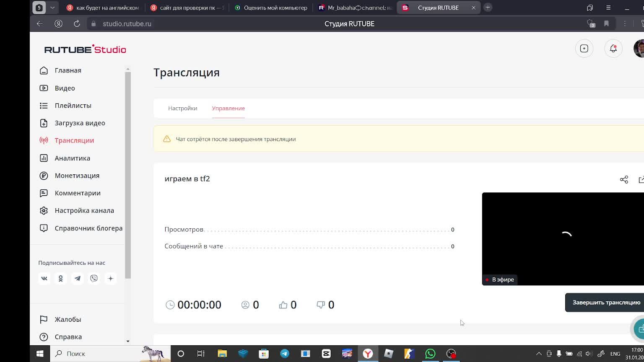Click the RUTUBE Studio logo
The width and height of the screenshot is (644, 362).
pyautogui.click(x=85, y=49)
